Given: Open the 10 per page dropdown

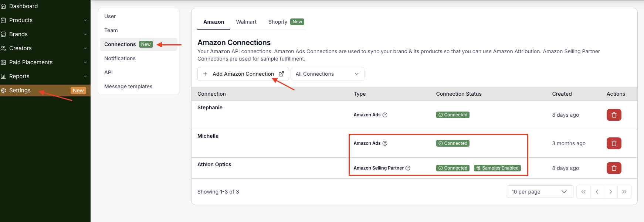Looking at the screenshot, I should pos(539,192).
